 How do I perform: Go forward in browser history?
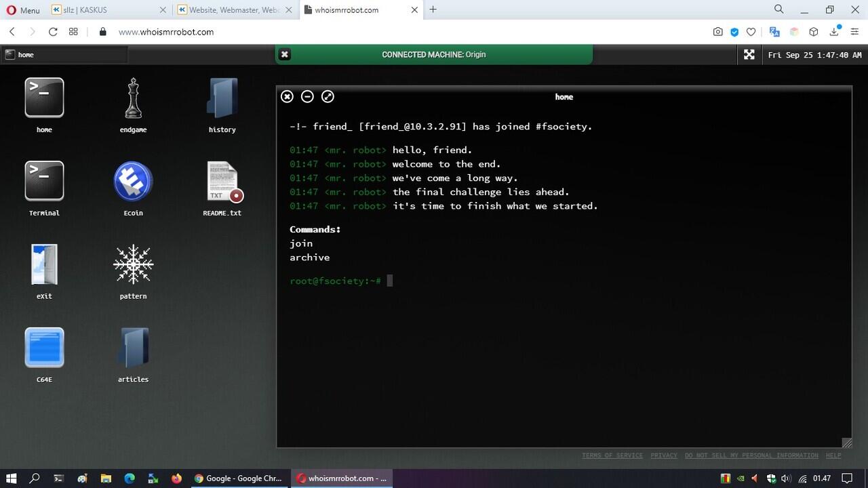click(32, 32)
